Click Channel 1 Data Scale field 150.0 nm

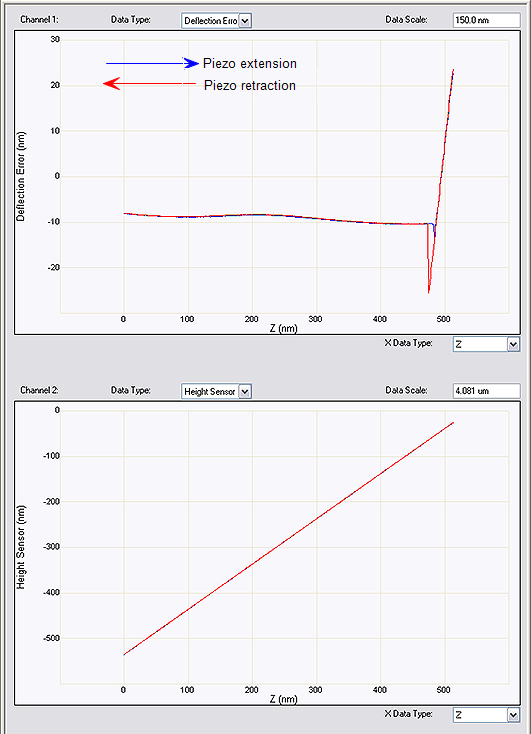point(486,20)
